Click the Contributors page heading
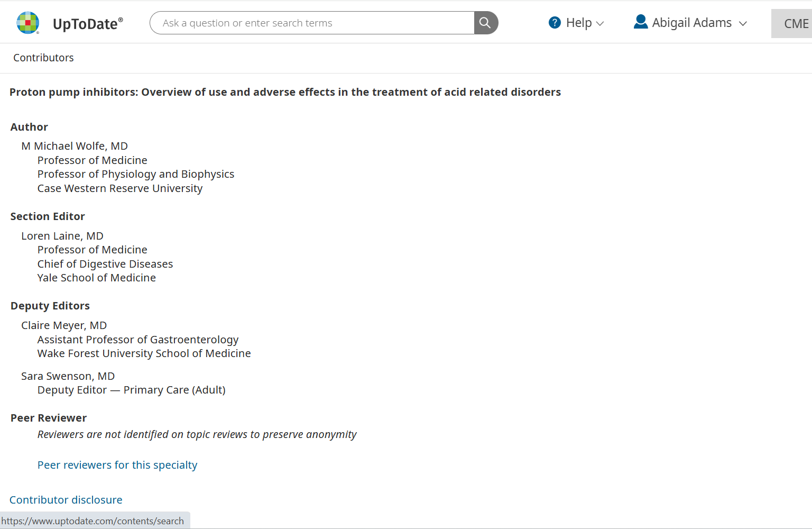Screen dimensions: 812x529 (x=43, y=58)
